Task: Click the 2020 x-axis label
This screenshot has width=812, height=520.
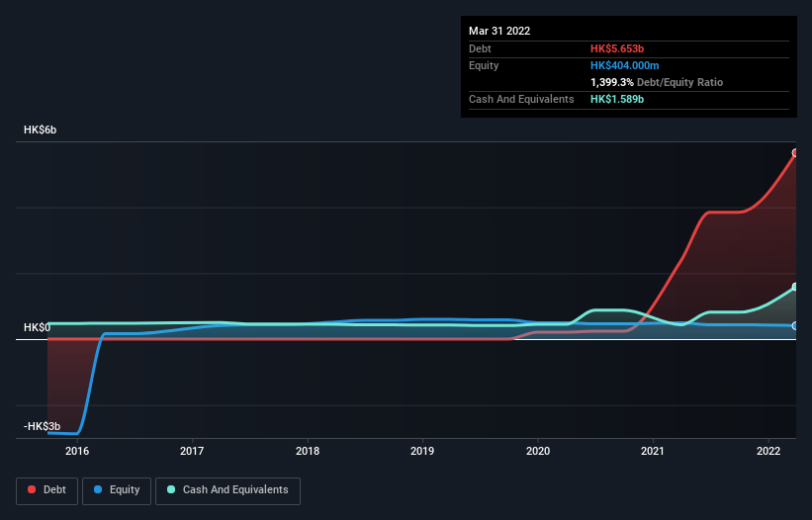Action: pyautogui.click(x=538, y=451)
